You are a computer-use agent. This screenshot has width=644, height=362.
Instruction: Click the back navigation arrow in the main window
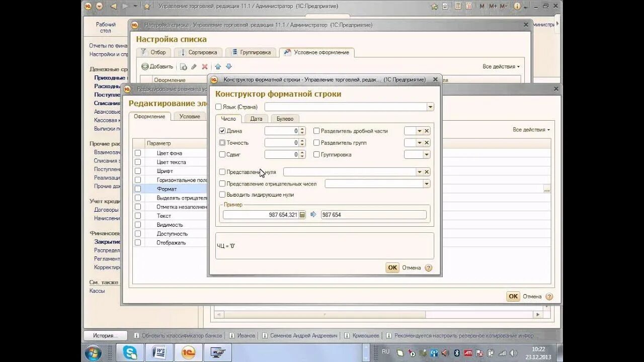[113, 6]
